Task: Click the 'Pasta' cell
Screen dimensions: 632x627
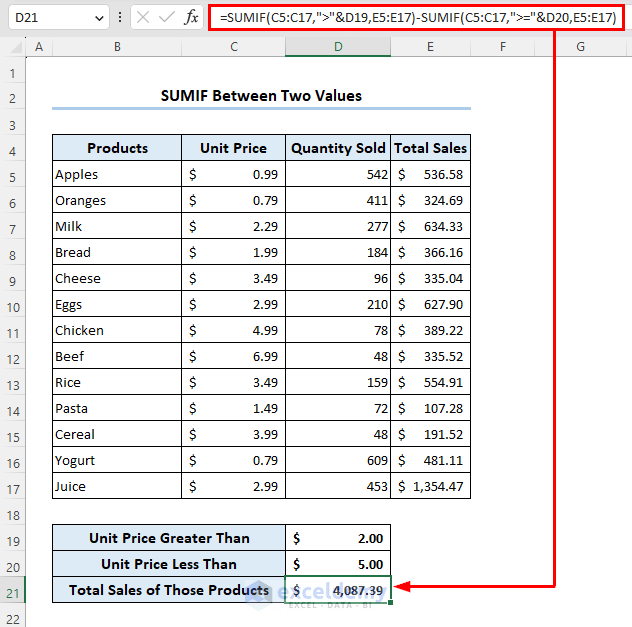Action: [117, 408]
